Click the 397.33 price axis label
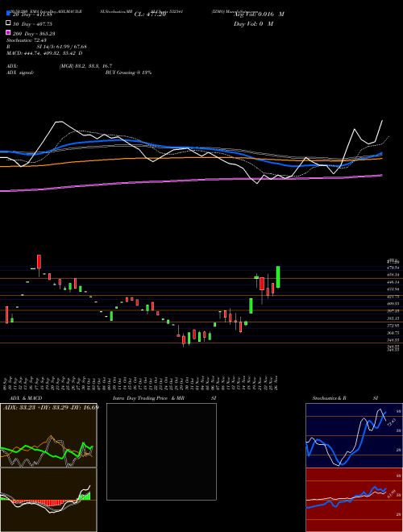Viewport: 403px width, 532px height. 393,311
